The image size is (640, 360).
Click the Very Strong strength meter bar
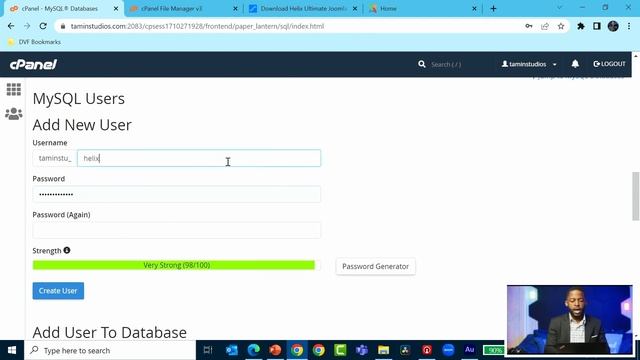tap(174, 265)
